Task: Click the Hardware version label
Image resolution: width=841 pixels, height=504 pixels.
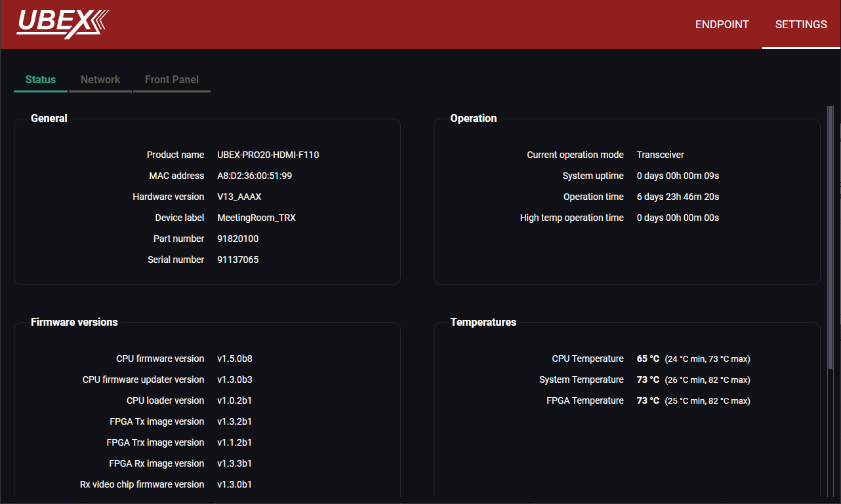Action: (x=169, y=197)
